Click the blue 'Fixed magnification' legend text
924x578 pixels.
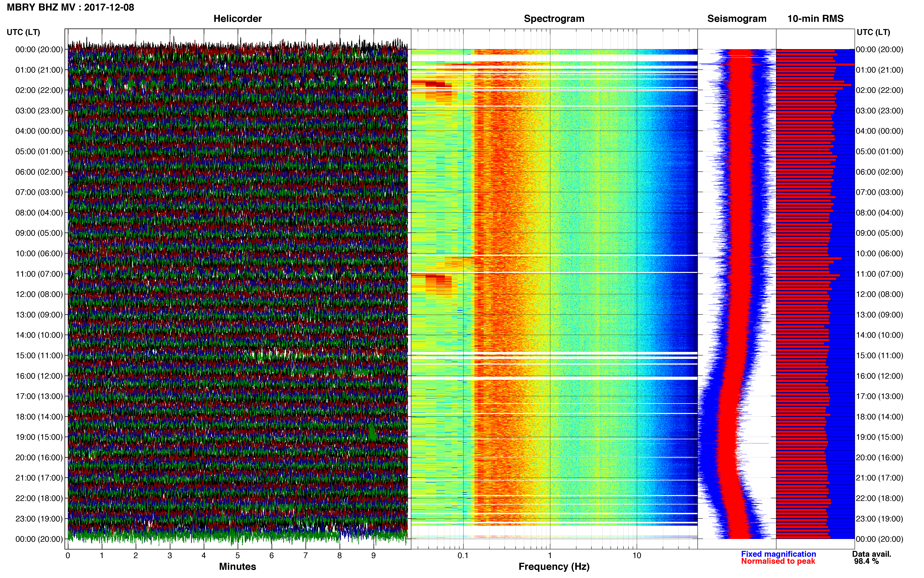pyautogui.click(x=778, y=554)
